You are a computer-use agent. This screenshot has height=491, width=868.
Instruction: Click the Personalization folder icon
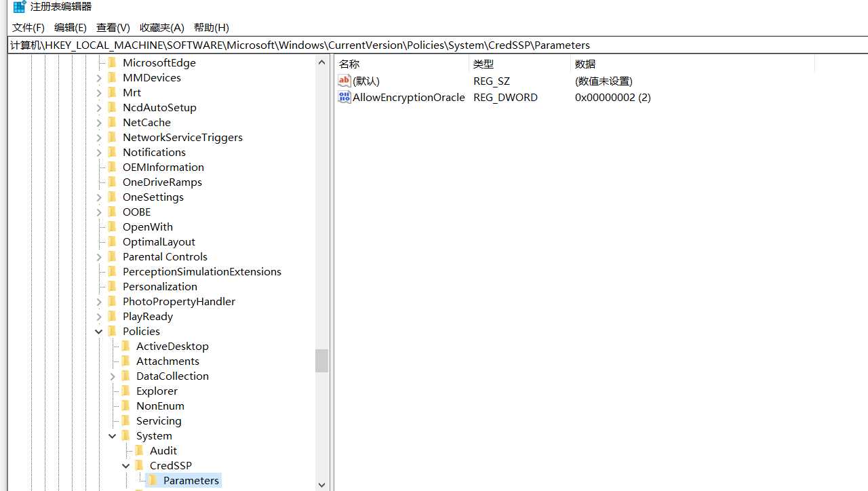[113, 286]
